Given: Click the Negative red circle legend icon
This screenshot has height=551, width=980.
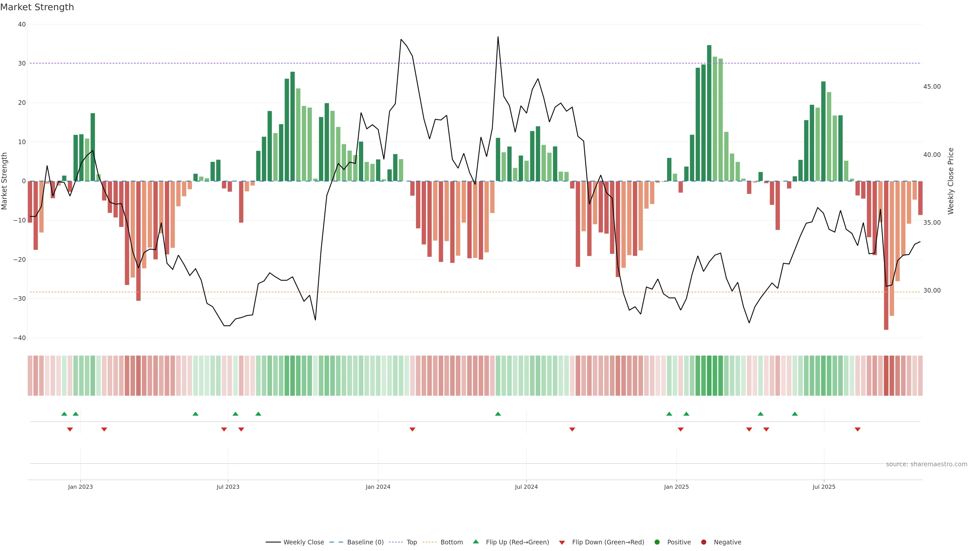Looking at the screenshot, I should (703, 542).
